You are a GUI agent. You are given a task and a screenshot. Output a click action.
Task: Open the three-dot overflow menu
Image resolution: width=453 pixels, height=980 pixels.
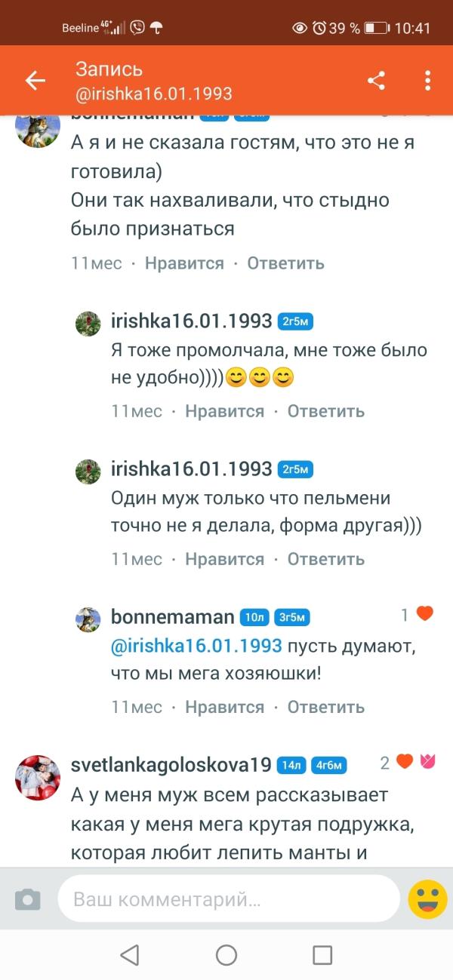pyautogui.click(x=427, y=81)
